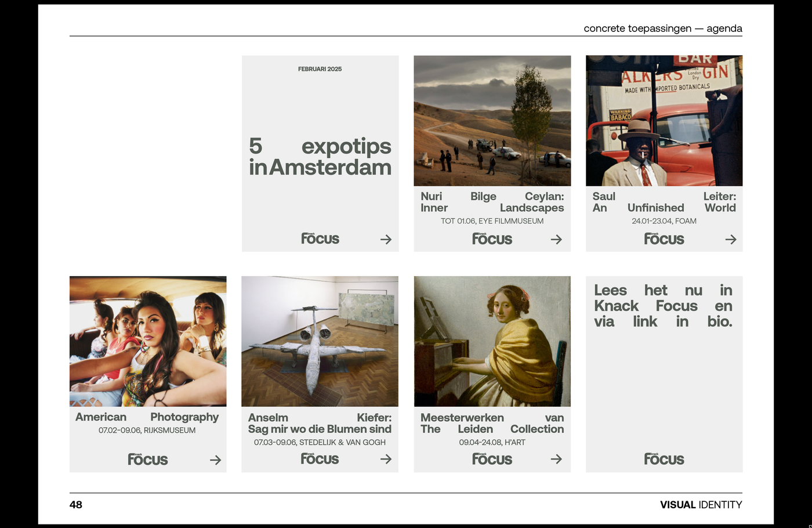Click the arrow icon on the American Photography card
Screen dimensions: 812x528
[x=215, y=460]
